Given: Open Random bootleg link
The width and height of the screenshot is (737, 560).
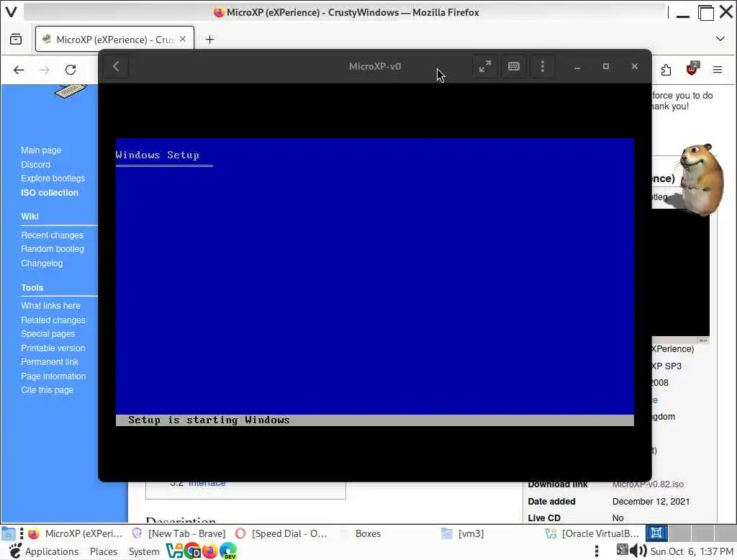Looking at the screenshot, I should (x=52, y=249).
